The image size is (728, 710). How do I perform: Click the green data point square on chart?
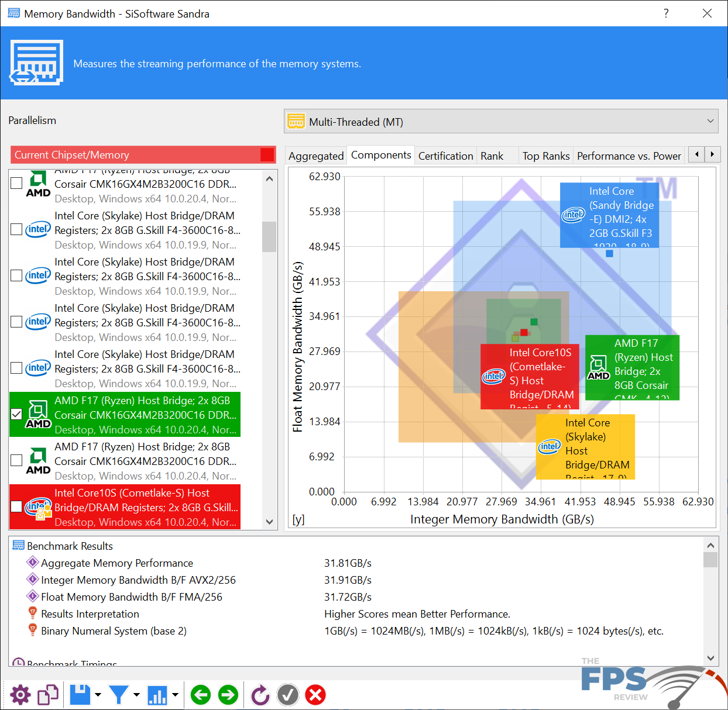(x=534, y=322)
